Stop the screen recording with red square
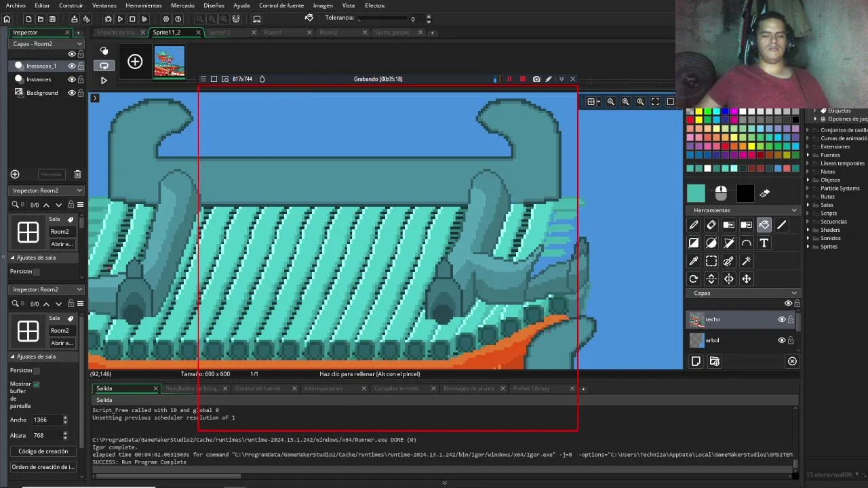The width and height of the screenshot is (868, 488). click(x=522, y=79)
